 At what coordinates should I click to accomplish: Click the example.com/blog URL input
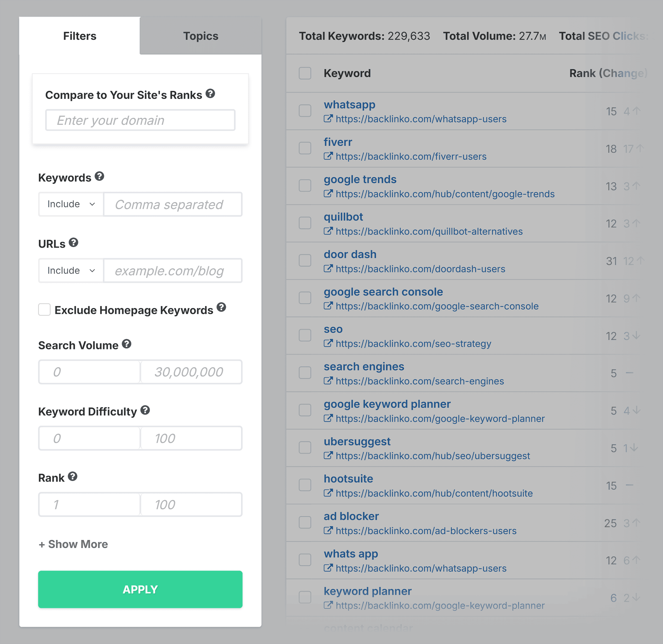(173, 271)
